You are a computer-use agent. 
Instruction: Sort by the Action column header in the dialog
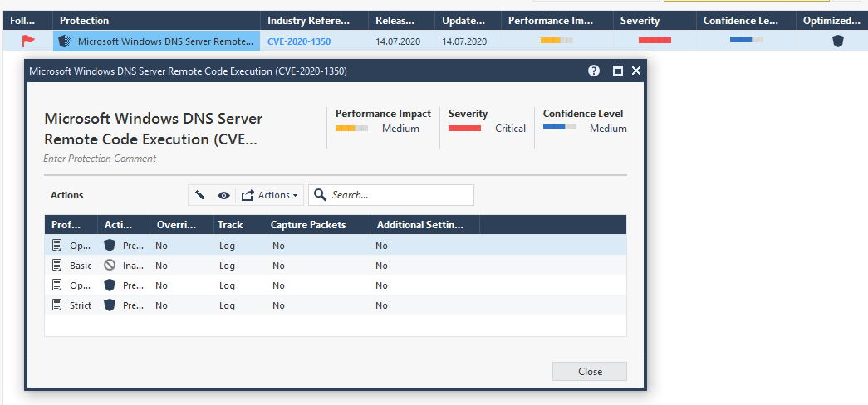coord(124,225)
